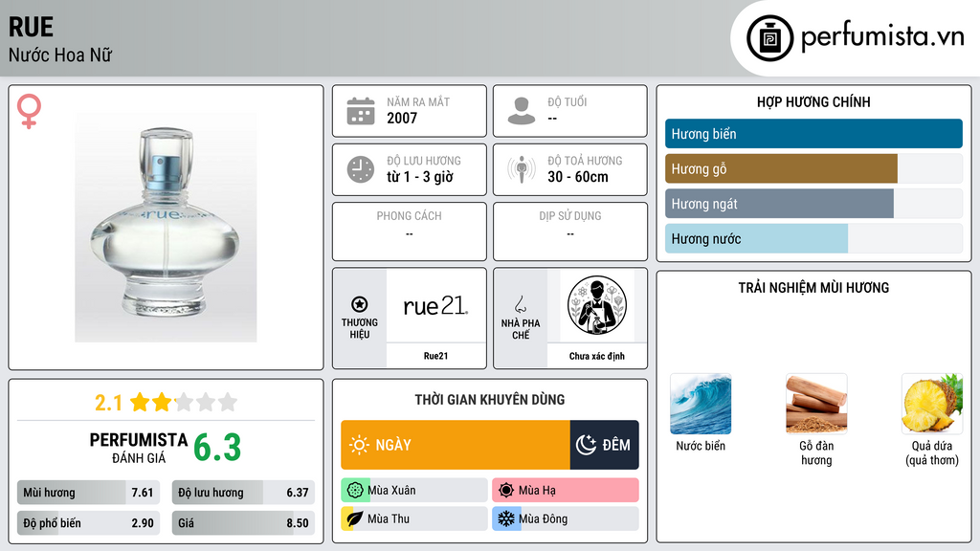The image size is (980, 551).
Task: Choose the Mùa Đông season bar
Action: pyautogui.click(x=566, y=518)
